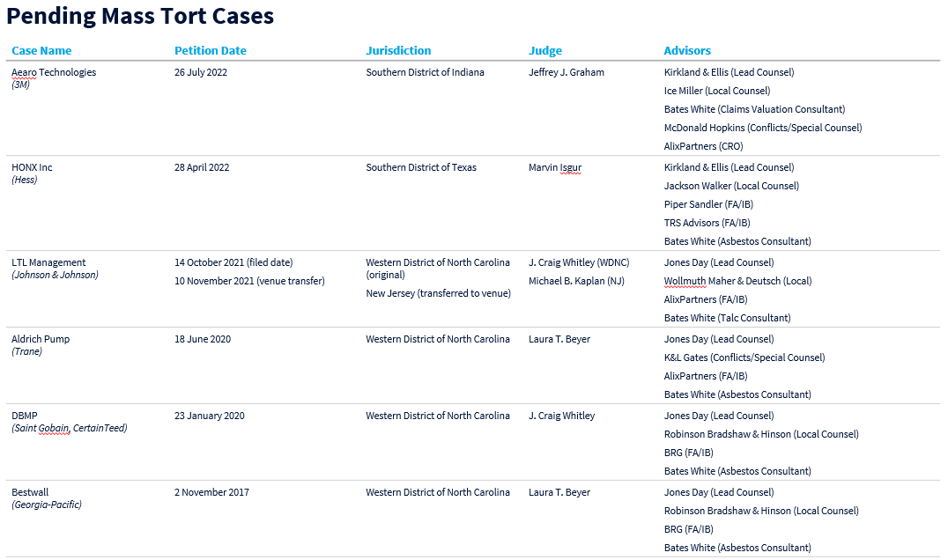Click judge Marvin Isgur's name
Viewport: 948px width, 560px height.
tap(555, 167)
